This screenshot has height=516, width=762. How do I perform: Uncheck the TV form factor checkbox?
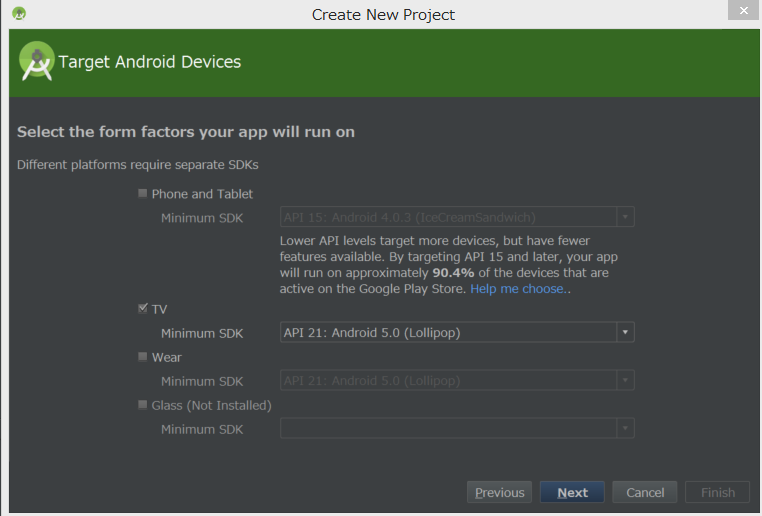(x=142, y=309)
